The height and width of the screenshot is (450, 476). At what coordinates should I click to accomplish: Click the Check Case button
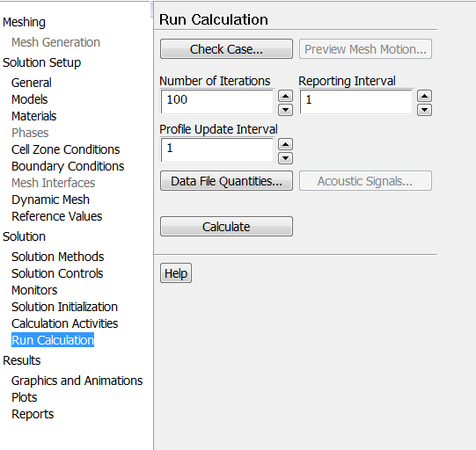click(226, 49)
